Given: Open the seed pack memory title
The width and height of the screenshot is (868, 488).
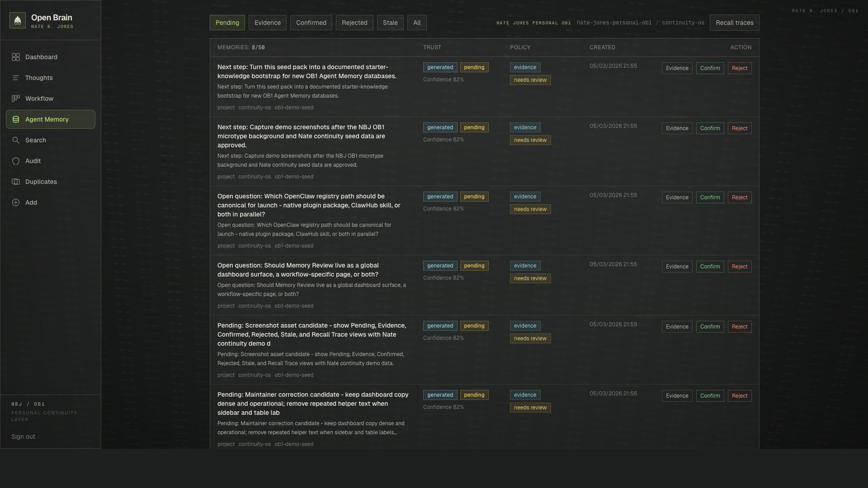Looking at the screenshot, I should (x=307, y=71).
